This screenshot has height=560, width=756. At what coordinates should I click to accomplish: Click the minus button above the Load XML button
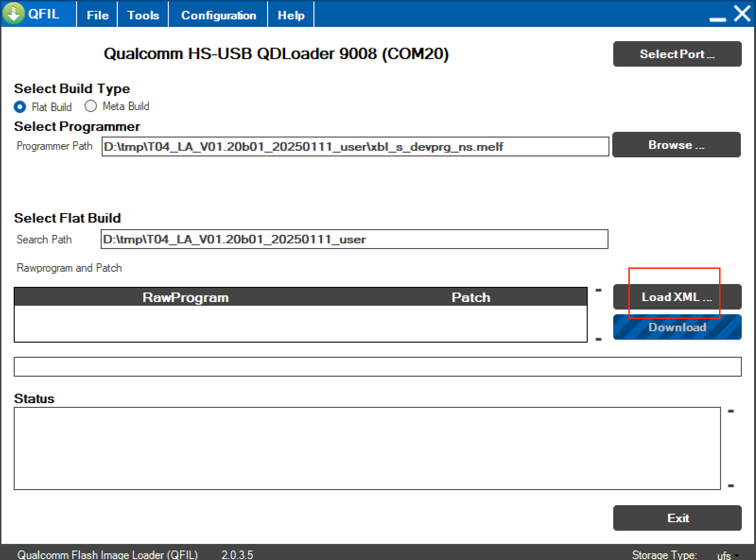coord(599,290)
